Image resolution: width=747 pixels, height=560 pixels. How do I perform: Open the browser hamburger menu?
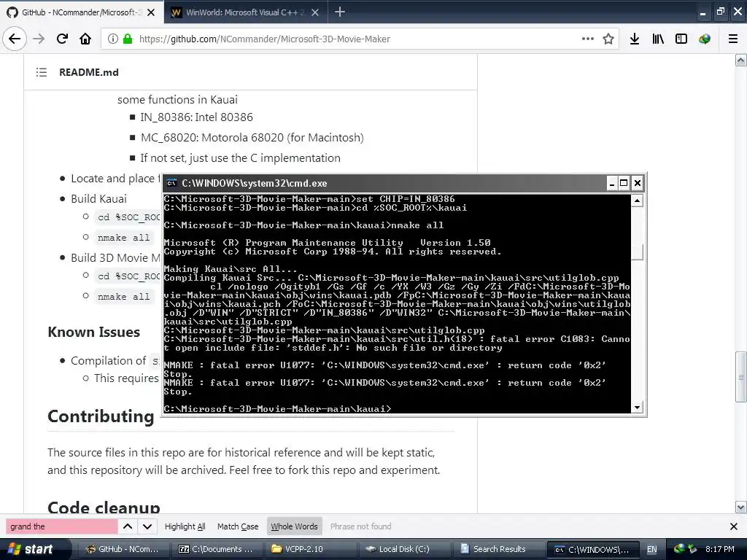pos(733,39)
